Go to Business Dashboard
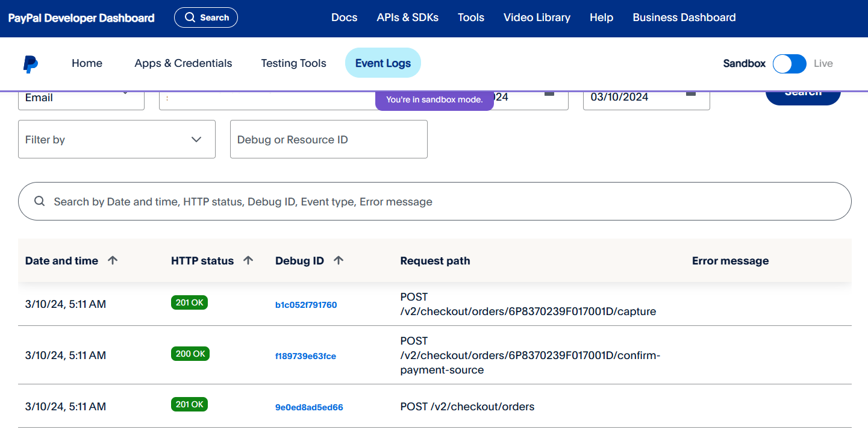 (684, 17)
